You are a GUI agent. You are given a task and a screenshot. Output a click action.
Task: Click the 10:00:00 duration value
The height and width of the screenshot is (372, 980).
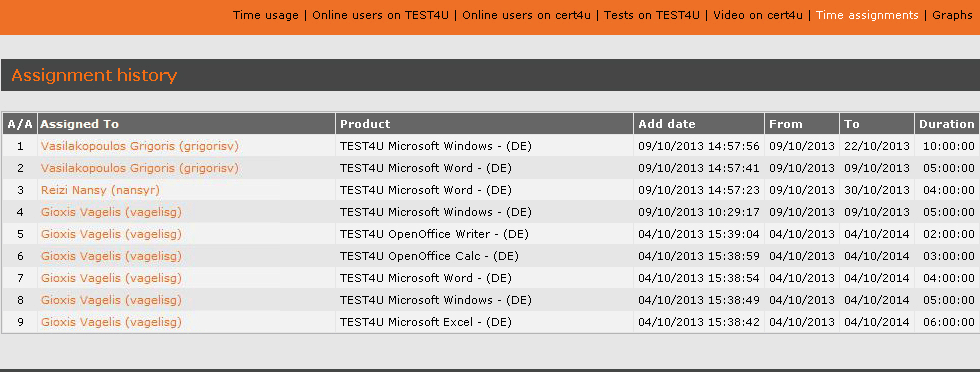[949, 146]
